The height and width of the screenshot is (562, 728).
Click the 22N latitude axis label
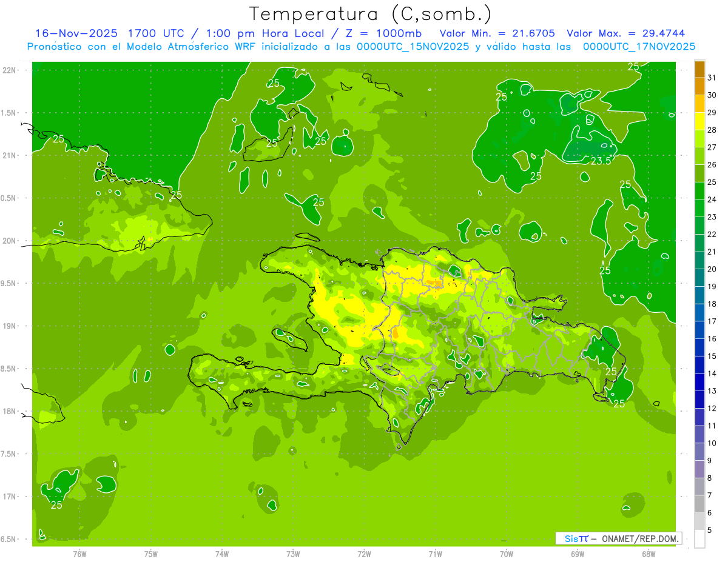(x=10, y=70)
